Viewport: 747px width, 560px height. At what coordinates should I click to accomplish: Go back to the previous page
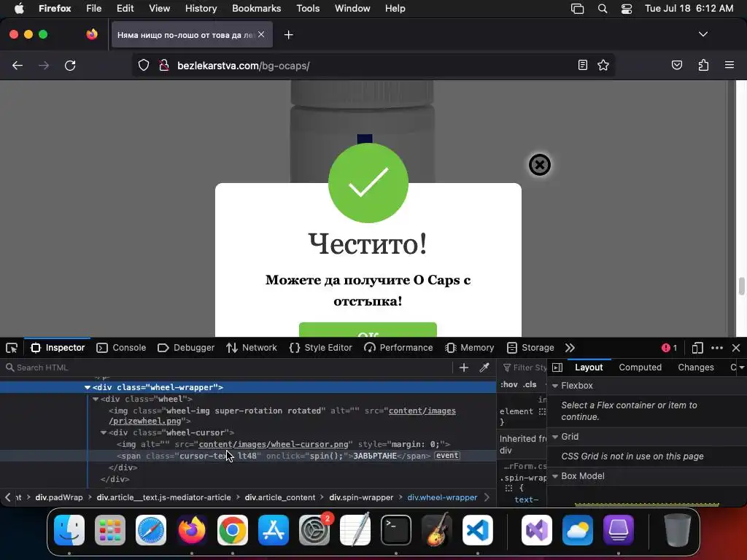click(18, 66)
